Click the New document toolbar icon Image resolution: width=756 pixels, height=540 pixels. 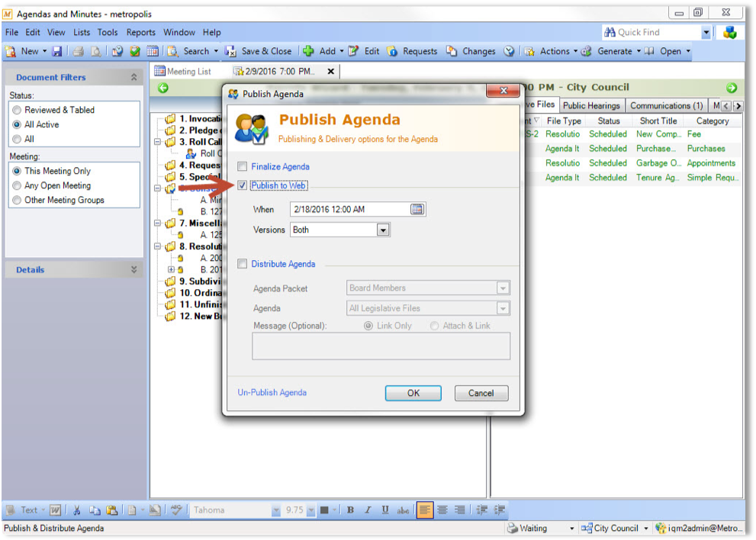pyautogui.click(x=11, y=51)
